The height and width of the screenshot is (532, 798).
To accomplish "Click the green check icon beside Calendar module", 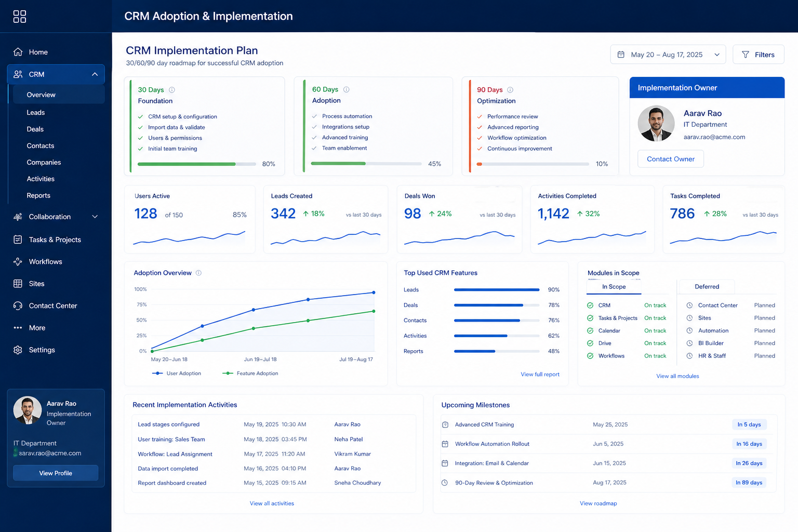I will coord(590,330).
